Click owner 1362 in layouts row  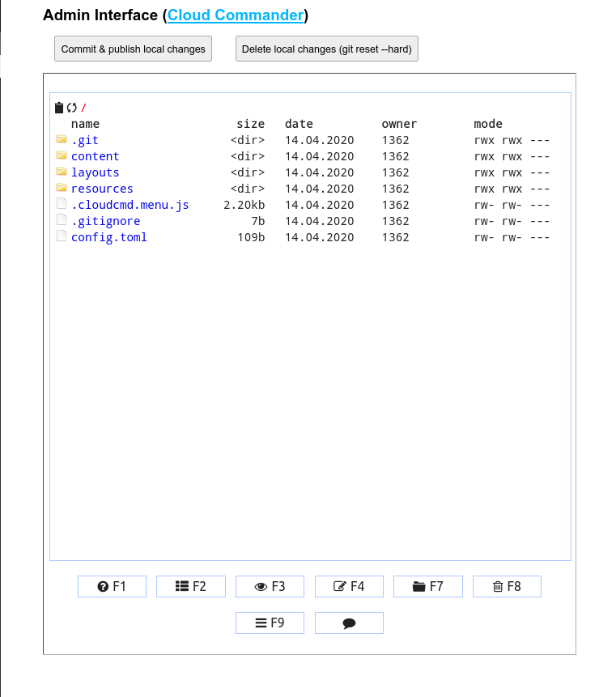click(x=396, y=172)
